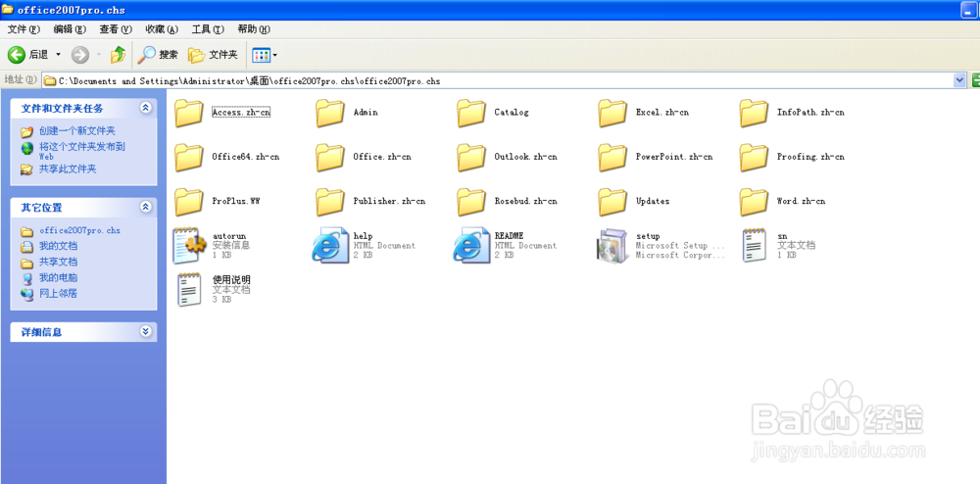Click 创建一个新文件夹 link
This screenshot has height=484, width=980.
[x=69, y=131]
